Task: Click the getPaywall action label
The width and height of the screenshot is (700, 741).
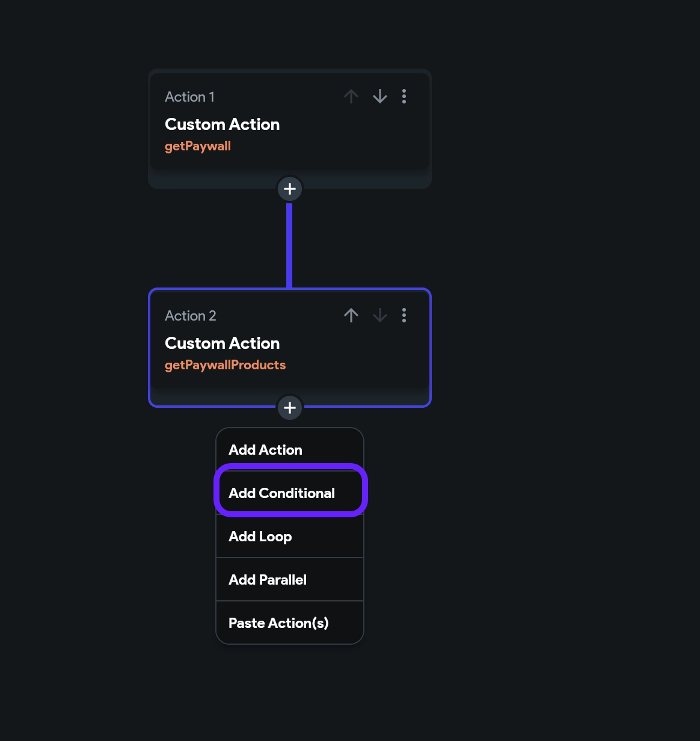Action: point(198,146)
